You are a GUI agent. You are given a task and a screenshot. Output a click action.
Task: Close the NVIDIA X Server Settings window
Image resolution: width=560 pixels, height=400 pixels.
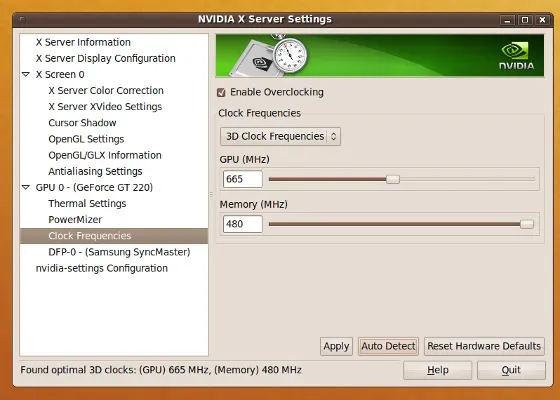[542, 20]
